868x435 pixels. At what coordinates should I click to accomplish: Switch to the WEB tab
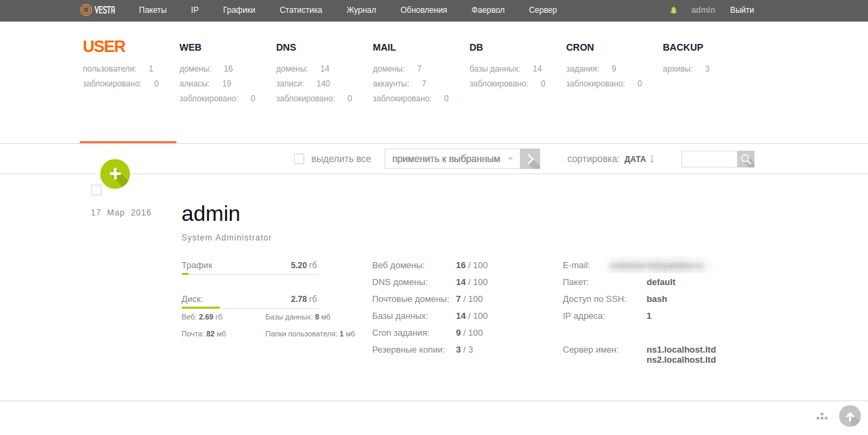(190, 47)
